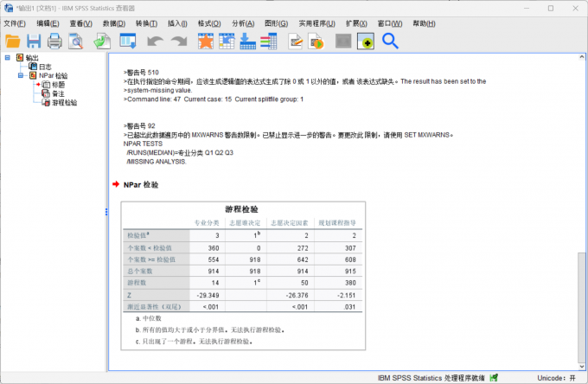Click the blue search magnifier icon
This screenshot has width=588, height=384.
coord(390,42)
